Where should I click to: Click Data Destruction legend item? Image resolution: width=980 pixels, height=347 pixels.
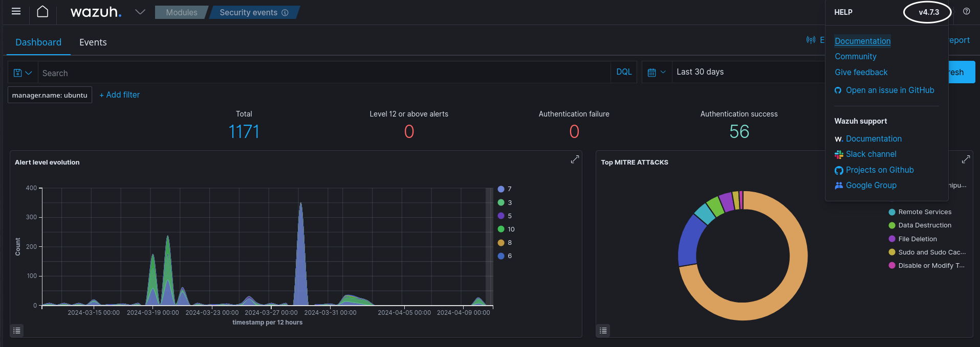[x=920, y=225]
